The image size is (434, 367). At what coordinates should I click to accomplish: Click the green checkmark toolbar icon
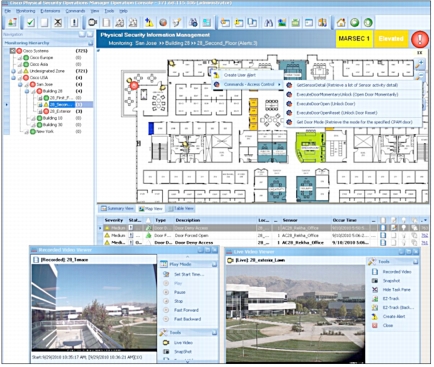[x=31, y=22]
